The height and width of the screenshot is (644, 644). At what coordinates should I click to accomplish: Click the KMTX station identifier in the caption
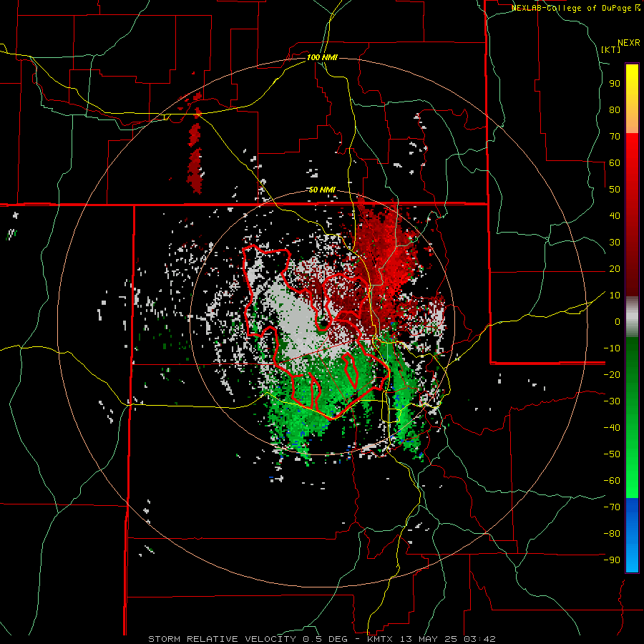(379, 639)
